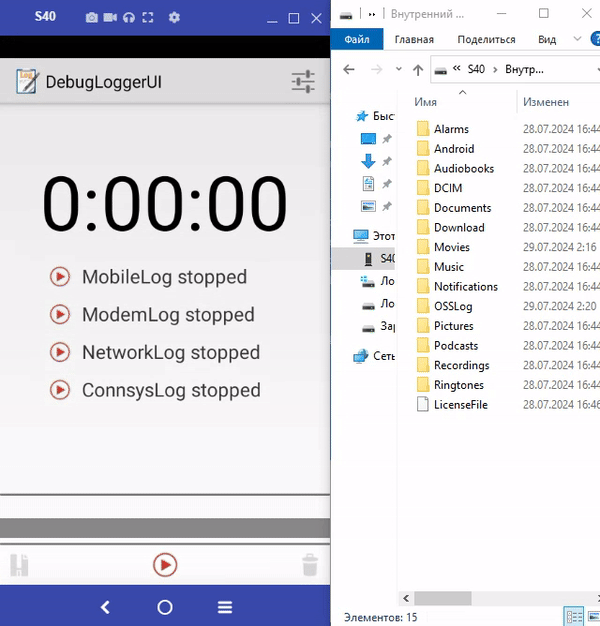Expand hidden address path with double chevron
The height and width of the screenshot is (626, 600).
(456, 70)
